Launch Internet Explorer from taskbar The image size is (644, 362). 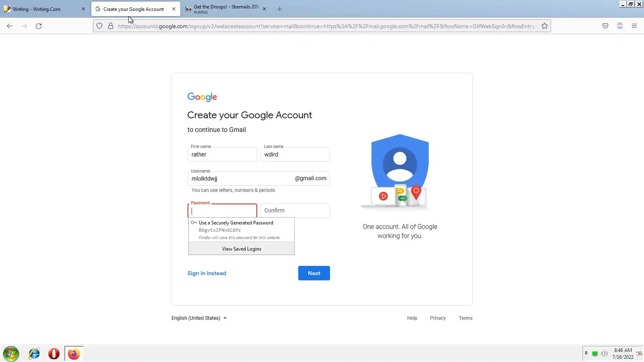[x=34, y=354]
